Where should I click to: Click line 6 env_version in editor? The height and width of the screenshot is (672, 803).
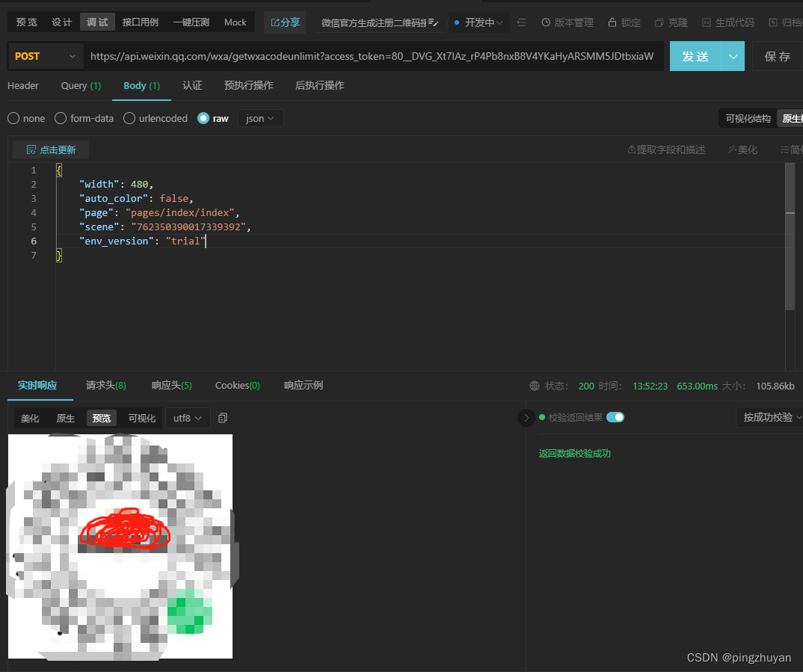142,241
